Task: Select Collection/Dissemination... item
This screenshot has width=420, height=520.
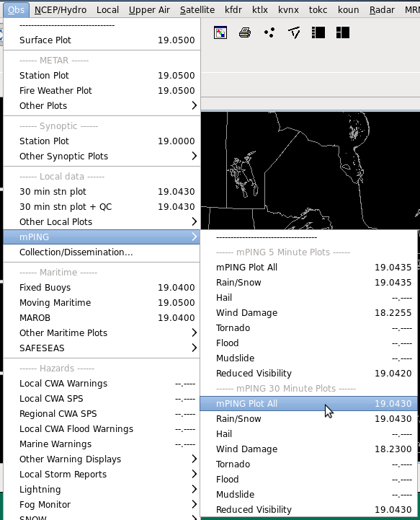Action: click(x=102, y=252)
